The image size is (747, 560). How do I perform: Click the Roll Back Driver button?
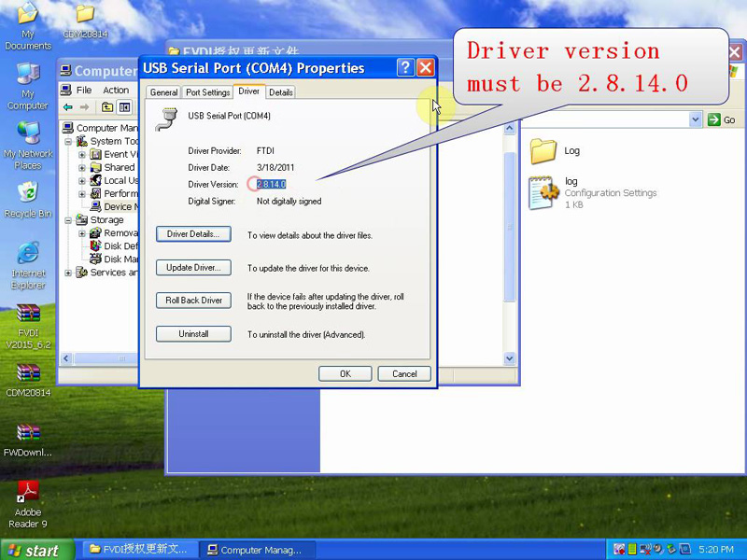[193, 301]
